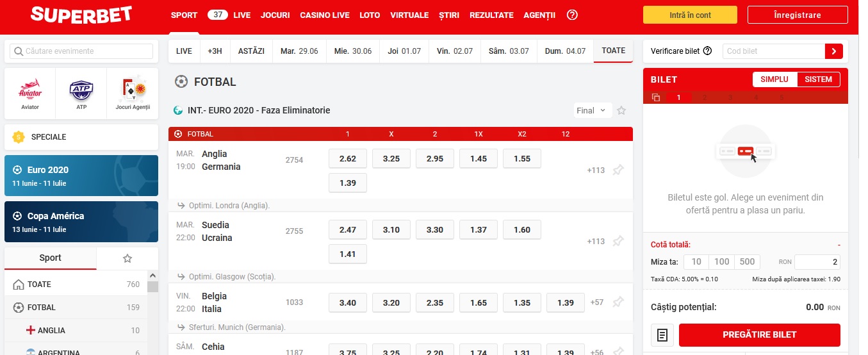
Task: Open the ȘTIRI news menu
Action: (x=449, y=15)
